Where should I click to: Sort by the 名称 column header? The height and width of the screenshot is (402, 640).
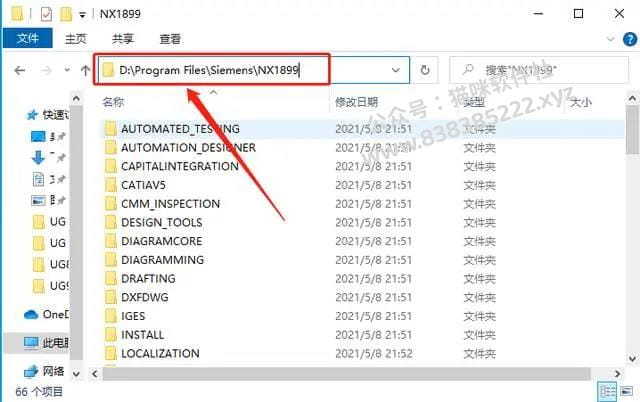(x=113, y=102)
